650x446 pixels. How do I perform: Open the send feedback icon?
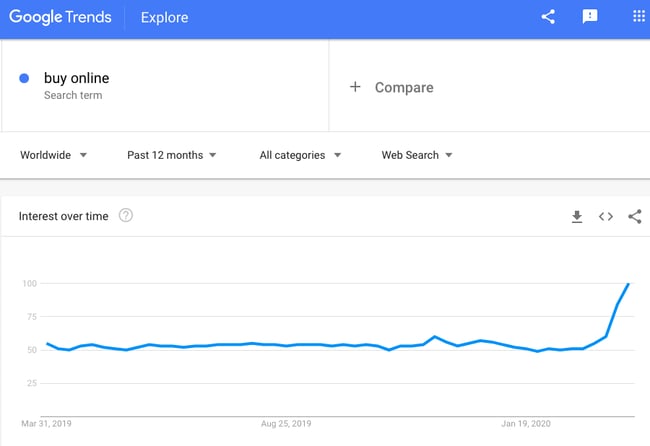click(589, 17)
